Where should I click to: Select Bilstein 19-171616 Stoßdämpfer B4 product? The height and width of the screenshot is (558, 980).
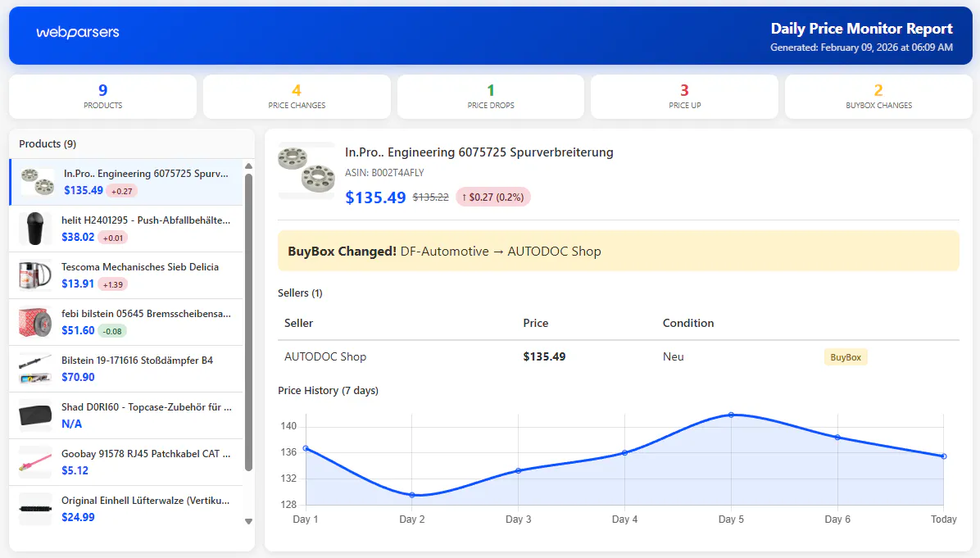point(126,369)
